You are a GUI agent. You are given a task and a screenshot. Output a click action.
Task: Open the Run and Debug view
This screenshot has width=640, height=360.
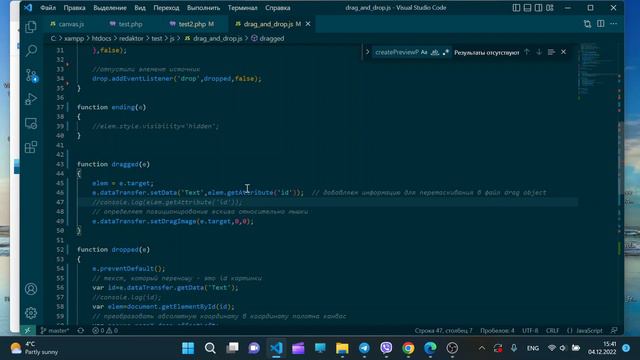[x=31, y=99]
